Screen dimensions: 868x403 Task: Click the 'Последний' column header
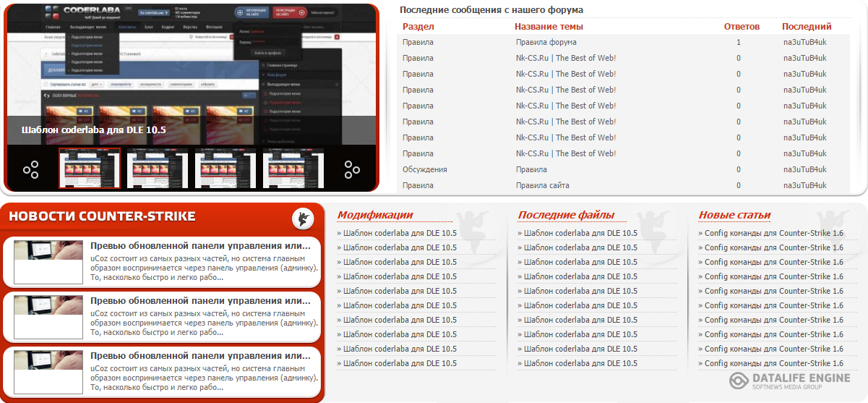point(807,27)
